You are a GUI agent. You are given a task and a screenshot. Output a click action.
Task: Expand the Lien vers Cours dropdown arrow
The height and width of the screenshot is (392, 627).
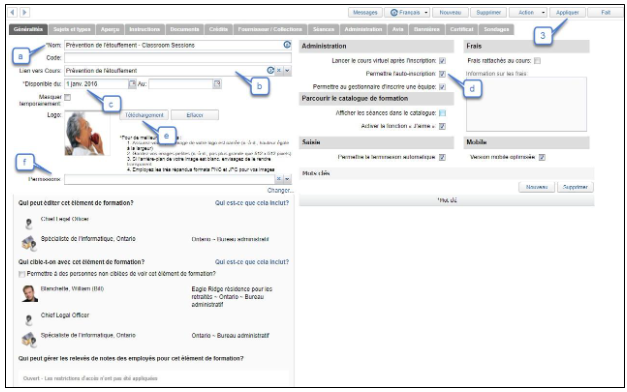[x=288, y=70]
